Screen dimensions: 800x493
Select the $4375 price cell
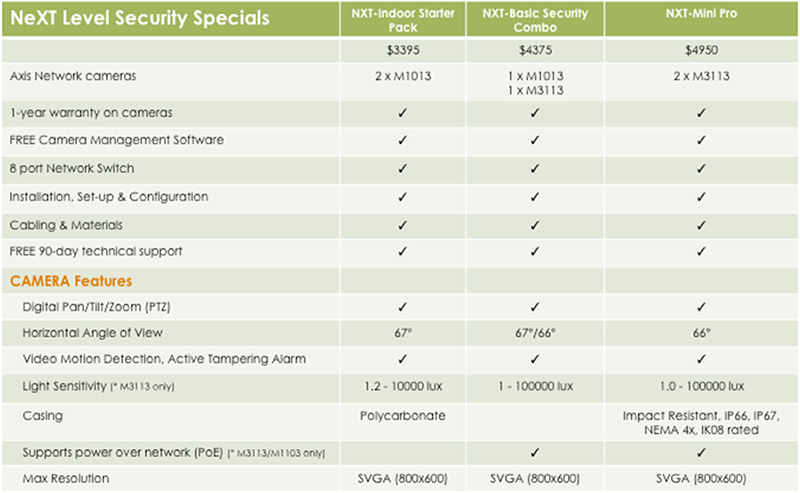click(535, 50)
